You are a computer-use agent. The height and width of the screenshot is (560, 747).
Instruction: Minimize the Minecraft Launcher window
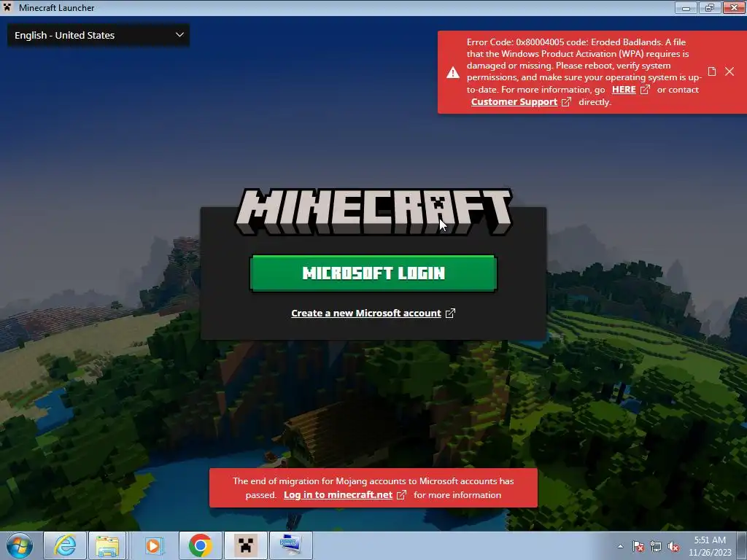(x=686, y=7)
